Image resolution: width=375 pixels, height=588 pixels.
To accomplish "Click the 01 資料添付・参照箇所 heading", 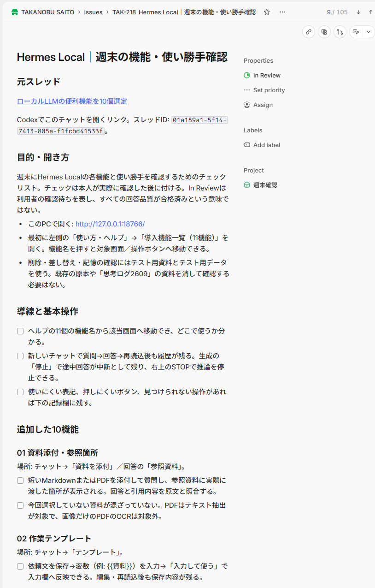I will click(58, 453).
